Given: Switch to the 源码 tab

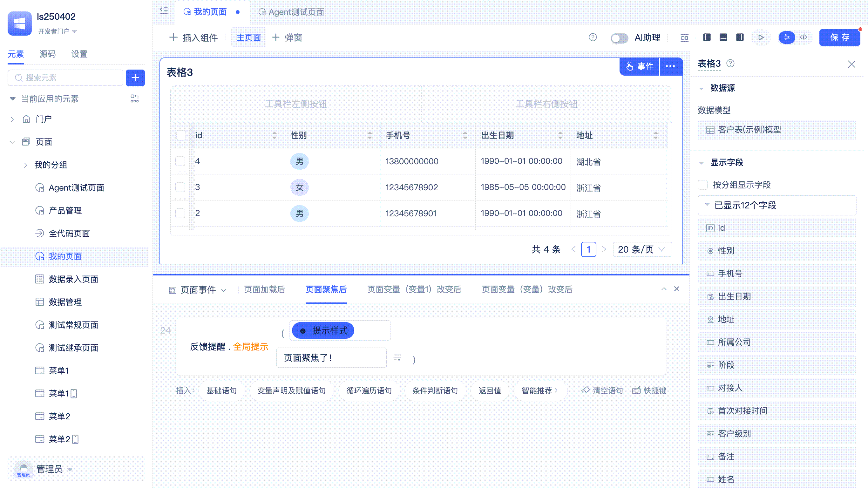Looking at the screenshot, I should 48,54.
